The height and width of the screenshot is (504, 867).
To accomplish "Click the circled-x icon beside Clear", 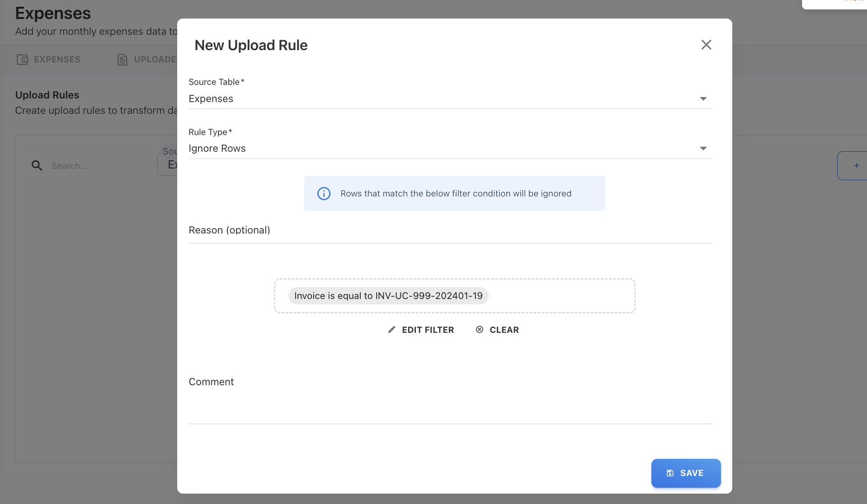I will coord(480,330).
